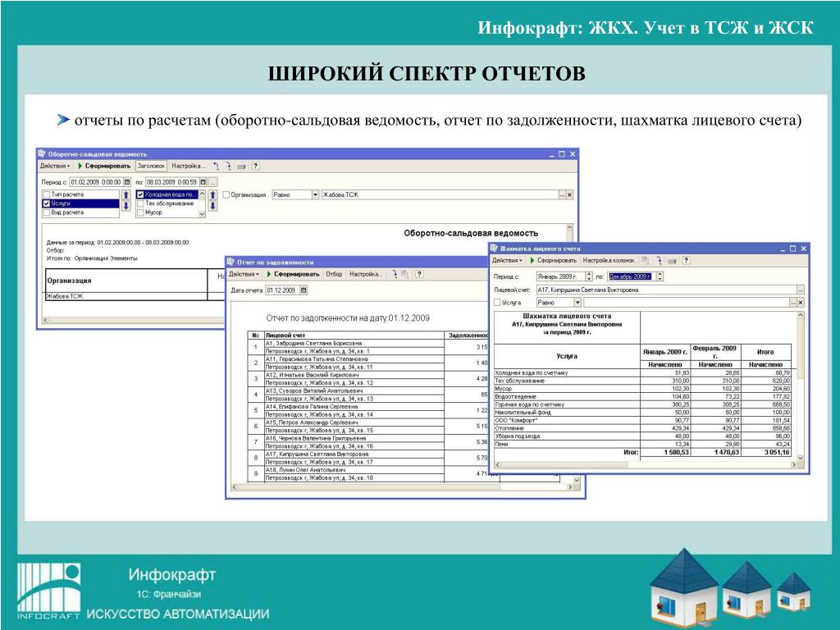Click print icon in Оборотно-сальдовая ведомость toolbar

click(x=242, y=166)
